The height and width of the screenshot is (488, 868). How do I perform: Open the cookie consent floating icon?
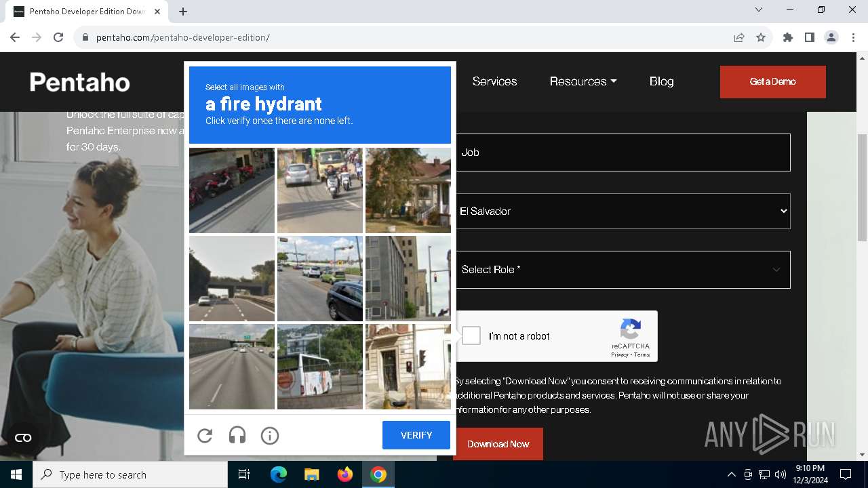[23, 438]
